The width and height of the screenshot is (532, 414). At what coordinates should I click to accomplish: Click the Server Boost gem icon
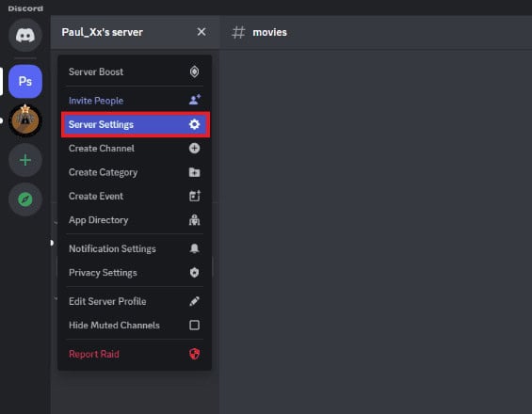point(194,72)
